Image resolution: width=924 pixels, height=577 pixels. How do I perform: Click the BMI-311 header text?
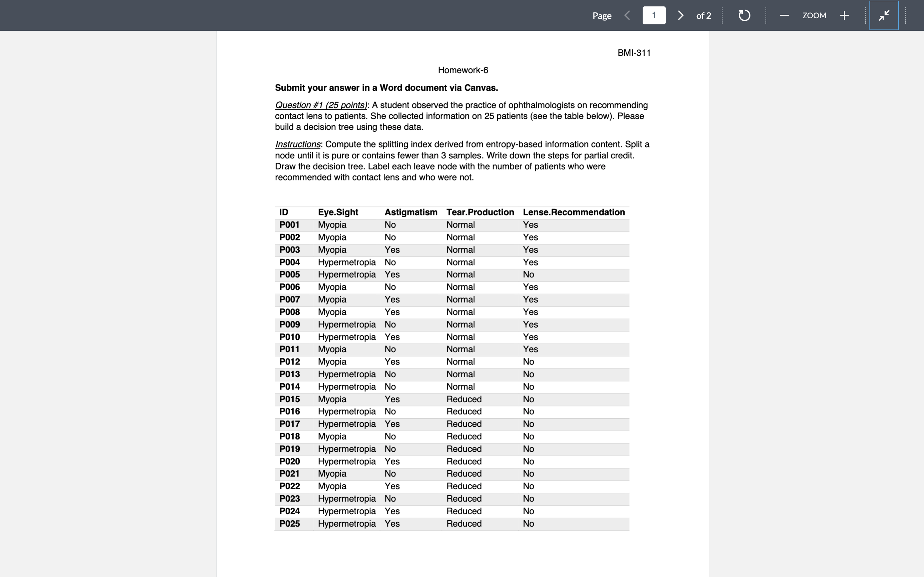click(x=634, y=53)
